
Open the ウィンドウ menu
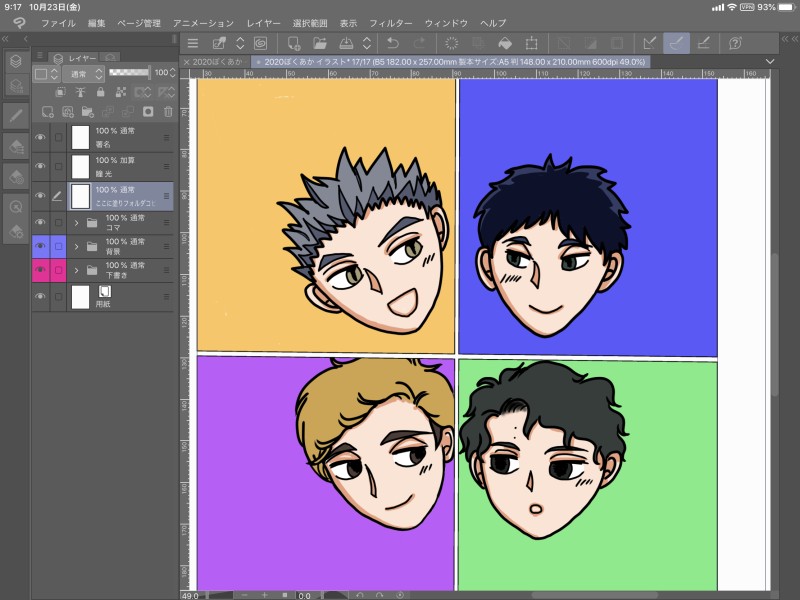[x=446, y=23]
